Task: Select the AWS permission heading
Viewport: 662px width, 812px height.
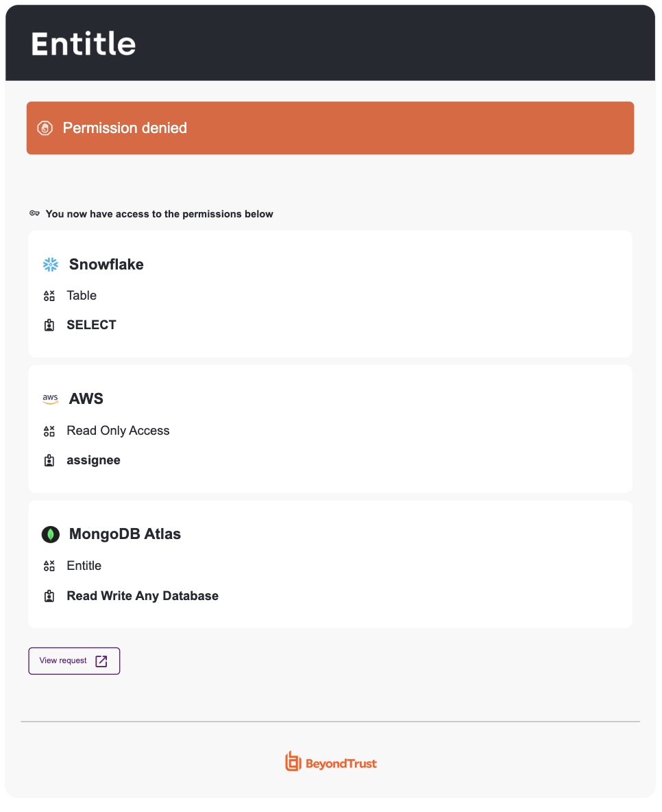Action: point(86,398)
